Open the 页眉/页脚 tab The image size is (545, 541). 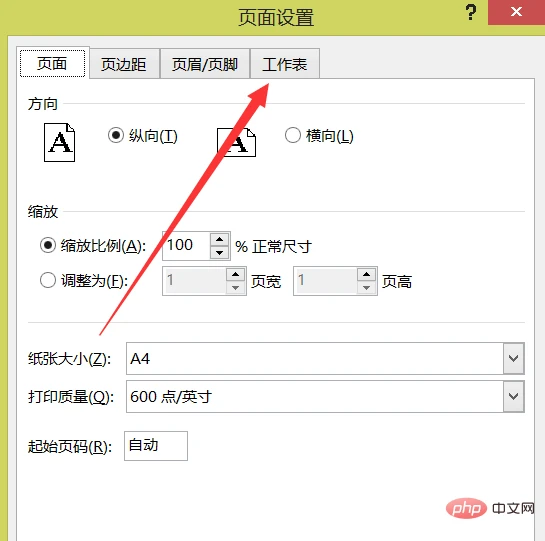(x=205, y=64)
